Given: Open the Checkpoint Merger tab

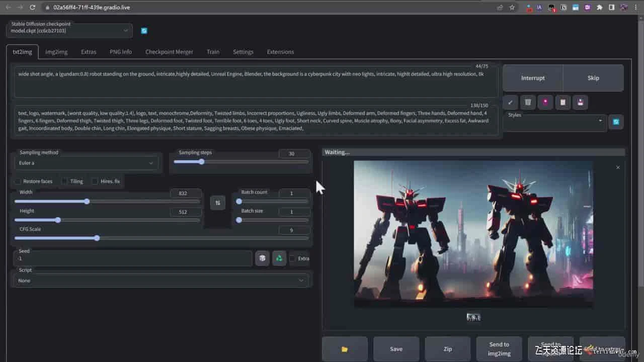Looking at the screenshot, I should 169,52.
